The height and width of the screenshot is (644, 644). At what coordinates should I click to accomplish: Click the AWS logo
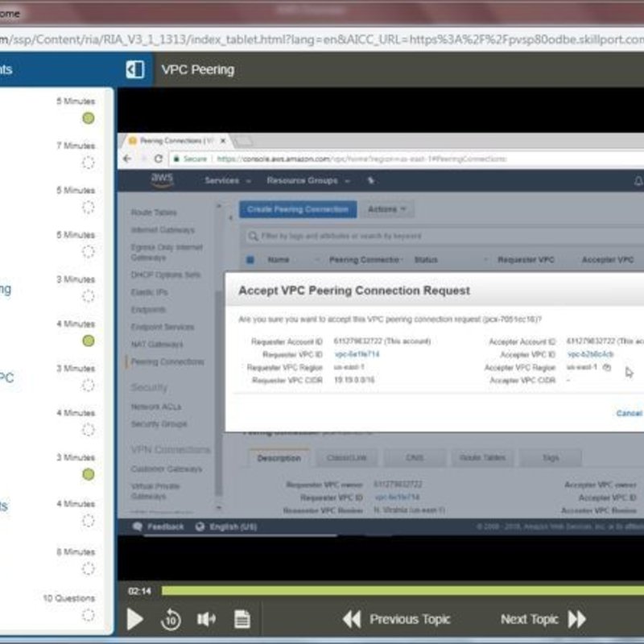click(162, 180)
